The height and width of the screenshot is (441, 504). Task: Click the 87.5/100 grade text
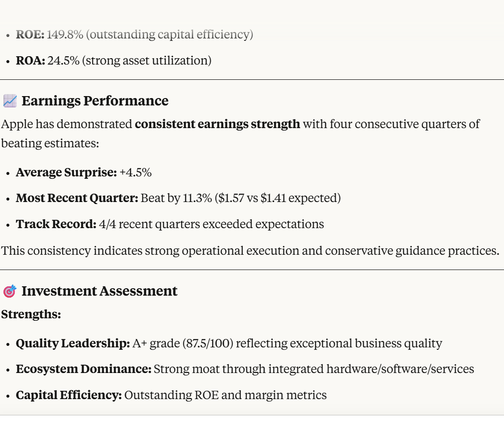[208, 343]
